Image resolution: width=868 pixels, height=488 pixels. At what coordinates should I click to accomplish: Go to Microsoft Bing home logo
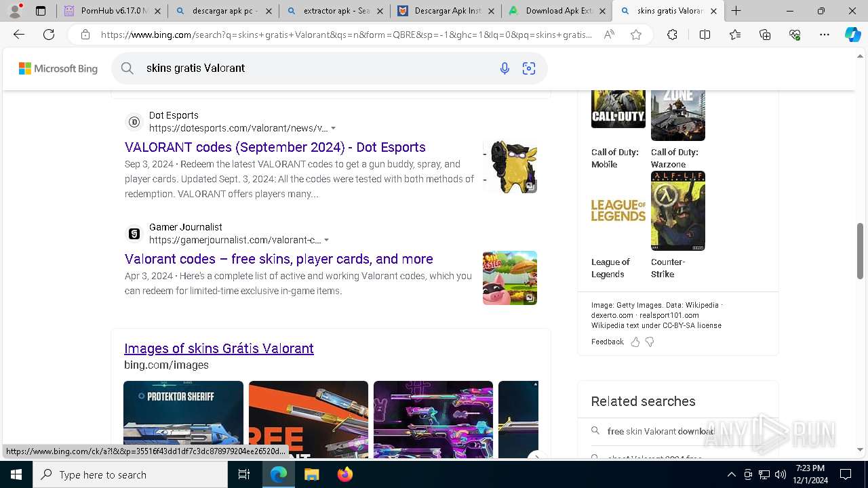pos(58,68)
